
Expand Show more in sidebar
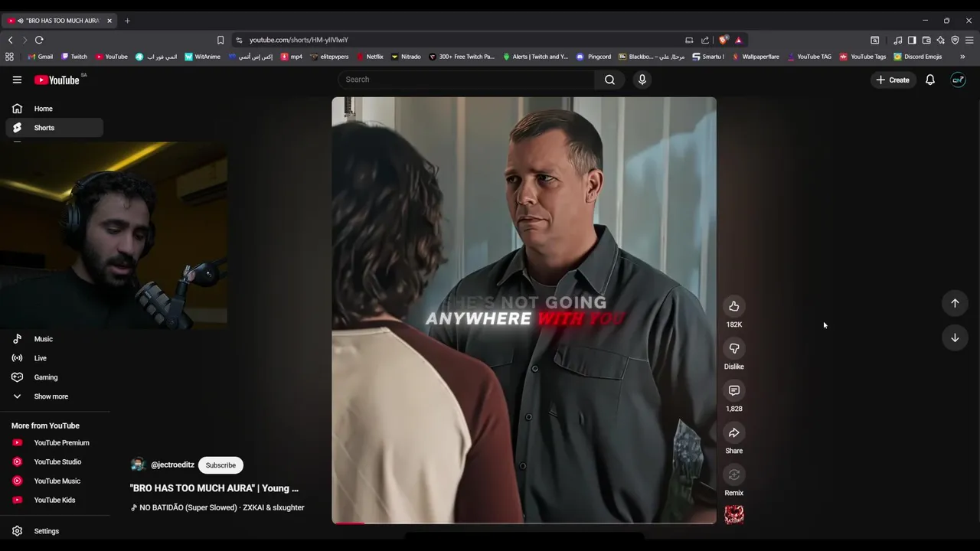pos(54,396)
